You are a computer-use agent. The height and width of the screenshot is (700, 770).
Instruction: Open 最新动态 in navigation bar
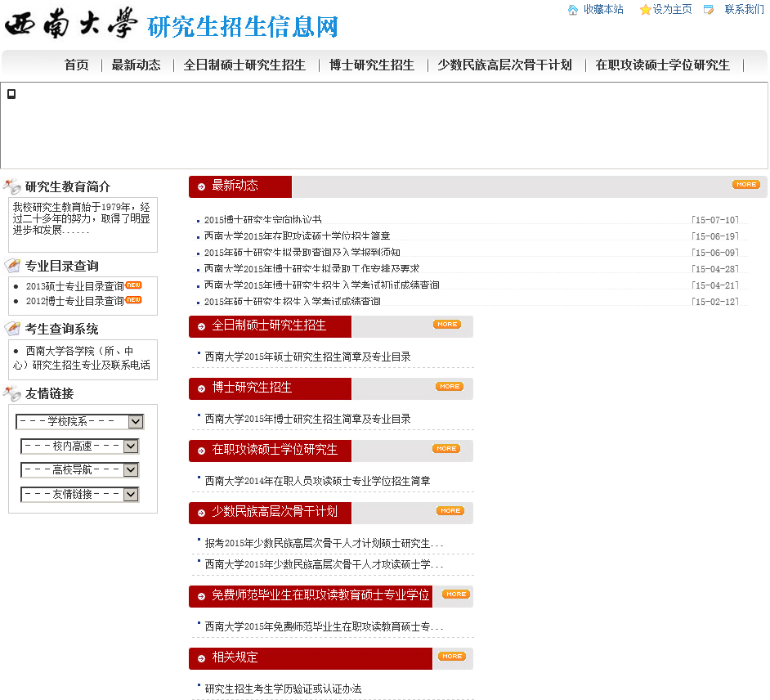[x=136, y=65]
